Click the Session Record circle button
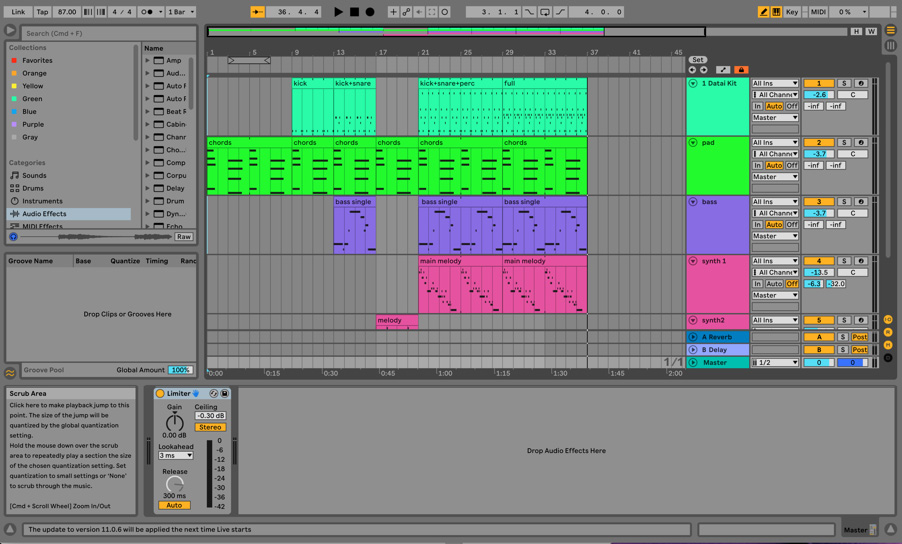902x544 pixels. click(x=445, y=12)
